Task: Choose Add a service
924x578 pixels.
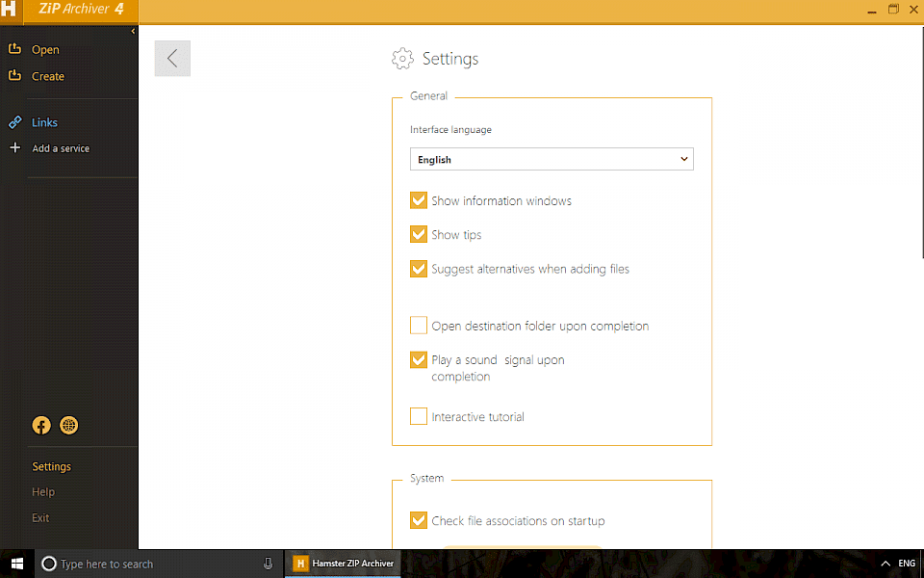Action: point(61,148)
